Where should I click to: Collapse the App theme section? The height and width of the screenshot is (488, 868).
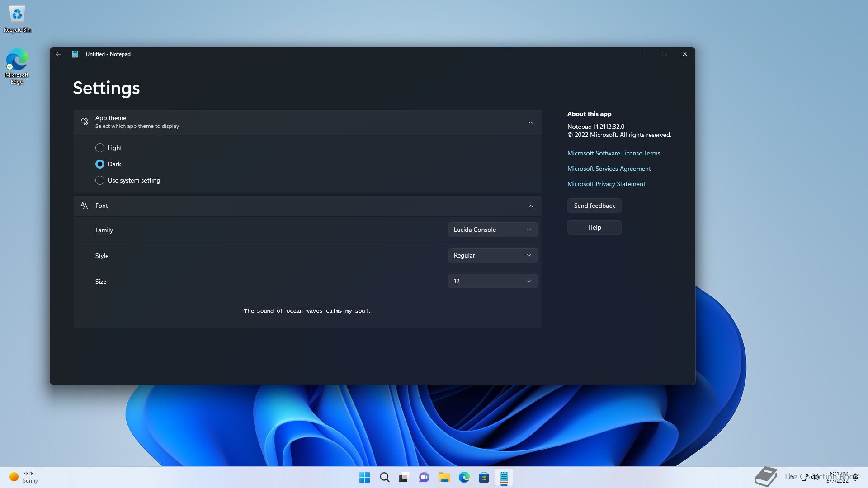pyautogui.click(x=531, y=122)
